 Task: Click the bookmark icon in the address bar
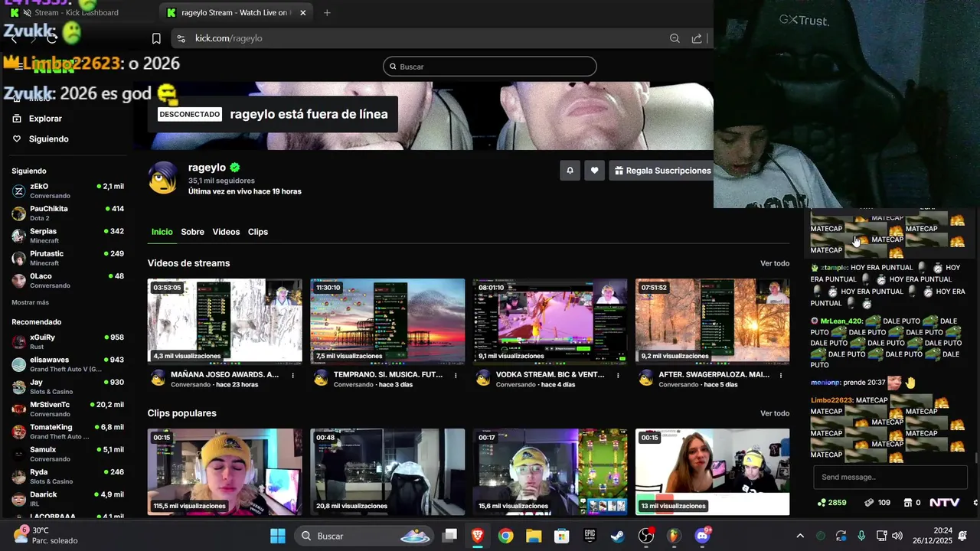(156, 38)
